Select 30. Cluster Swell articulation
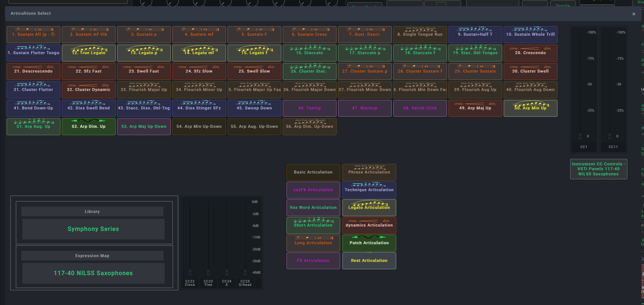The width and height of the screenshot is (644, 305). coord(531,71)
